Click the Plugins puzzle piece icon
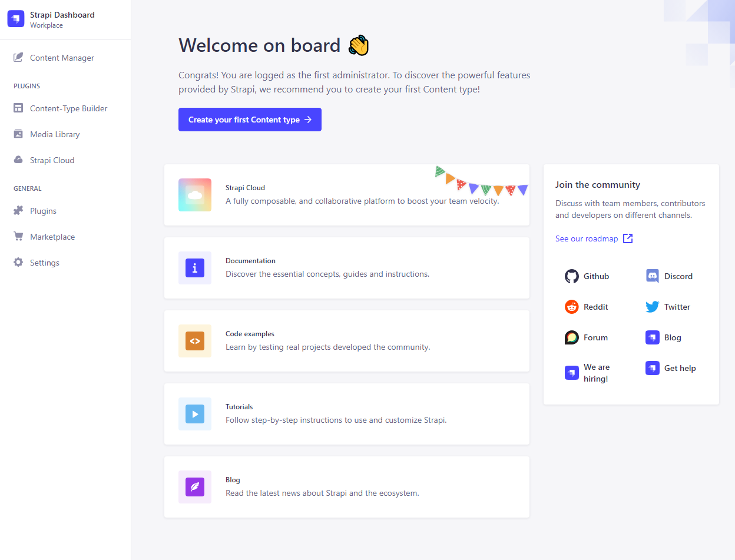The width and height of the screenshot is (735, 560). [18, 211]
